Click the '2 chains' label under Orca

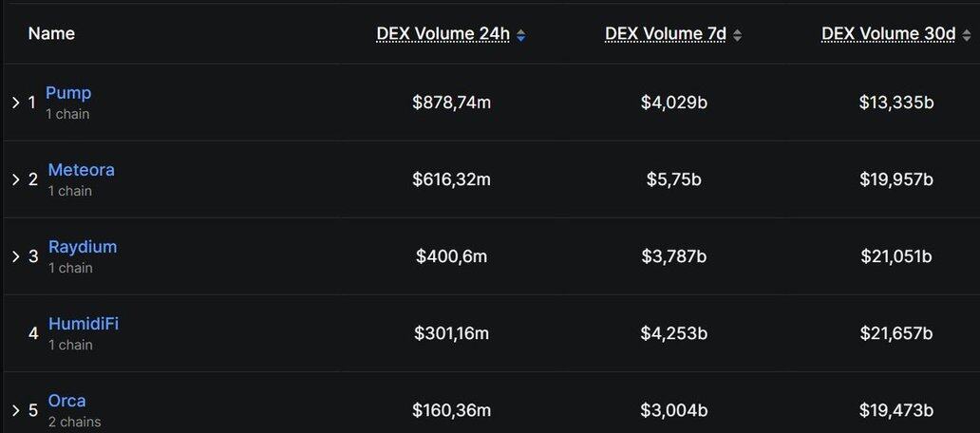point(74,423)
